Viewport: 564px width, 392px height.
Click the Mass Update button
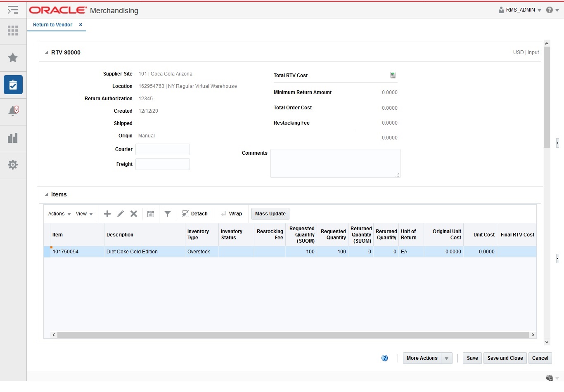coord(270,214)
